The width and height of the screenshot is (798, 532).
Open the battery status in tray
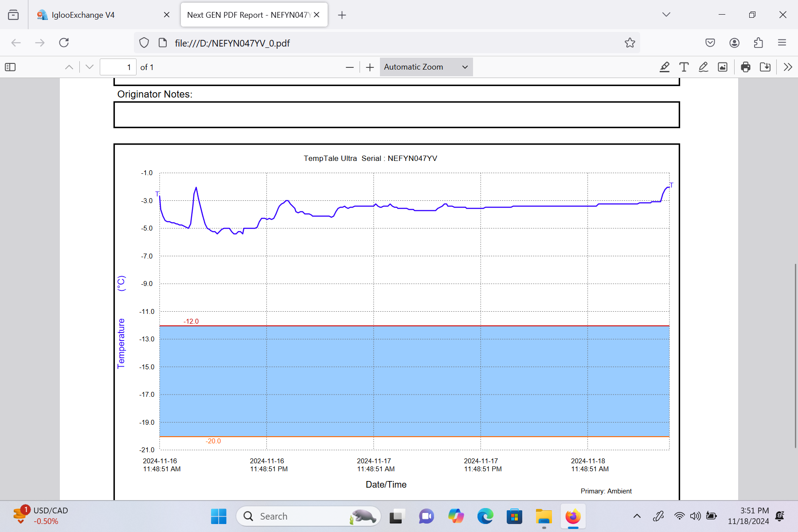click(712, 516)
